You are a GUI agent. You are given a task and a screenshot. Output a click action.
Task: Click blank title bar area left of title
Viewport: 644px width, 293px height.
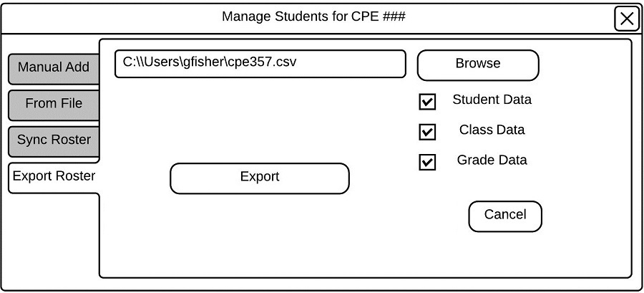[x=107, y=16]
